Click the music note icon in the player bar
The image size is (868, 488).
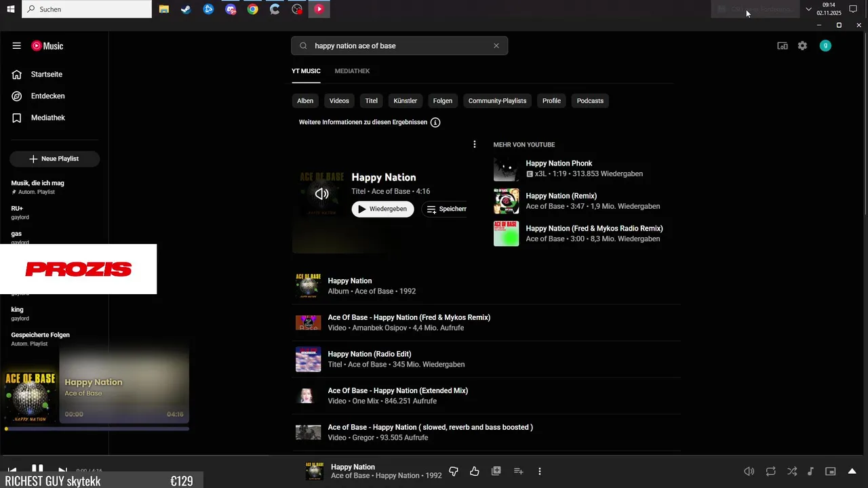(x=810, y=471)
